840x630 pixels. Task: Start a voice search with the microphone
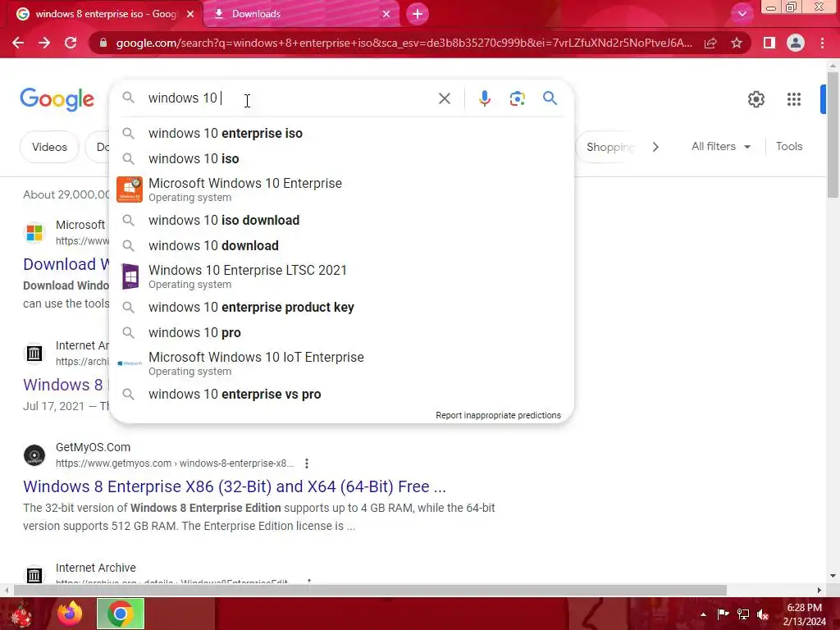click(x=484, y=98)
